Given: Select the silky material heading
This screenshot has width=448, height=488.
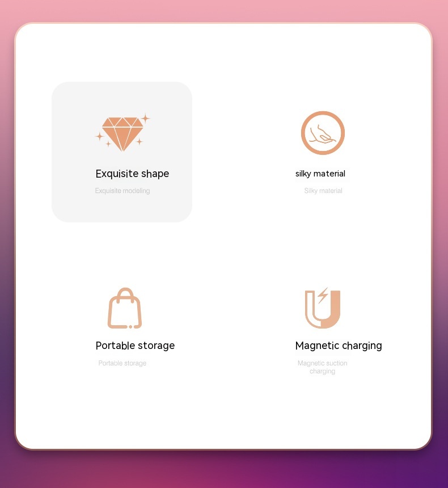Looking at the screenshot, I should tap(320, 174).
